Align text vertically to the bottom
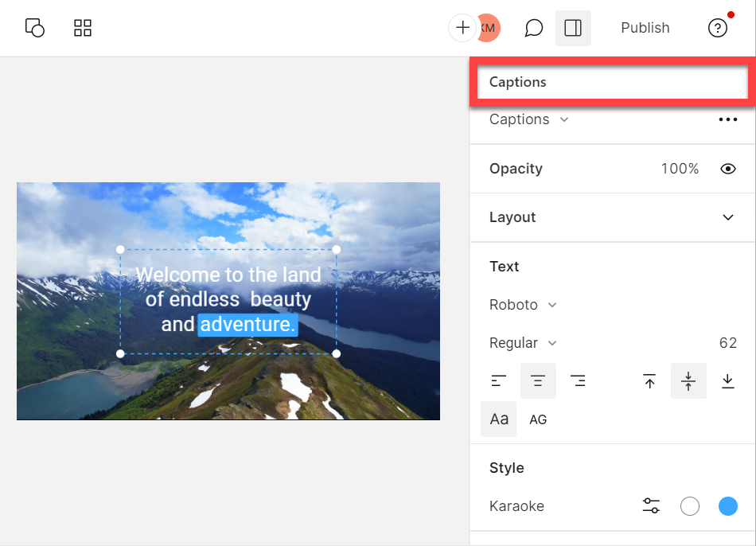The height and width of the screenshot is (546, 756). (727, 381)
